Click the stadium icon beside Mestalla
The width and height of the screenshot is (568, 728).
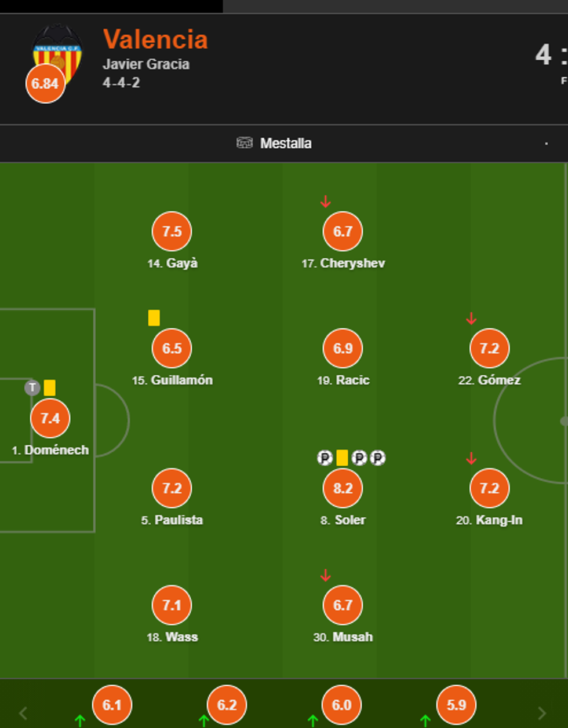245,143
